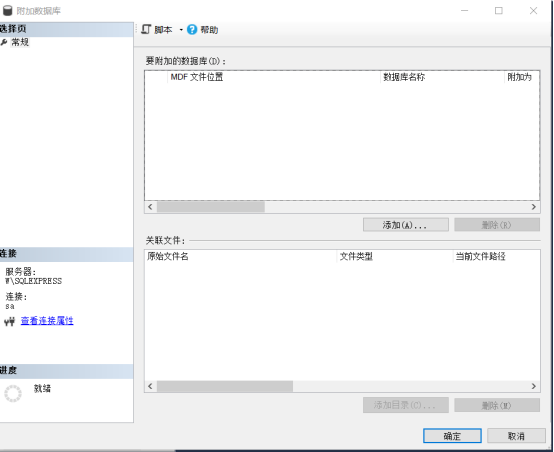This screenshot has width=554, height=452.
Task: Click the progress spinner icon next to 就绪
Action: click(x=13, y=393)
